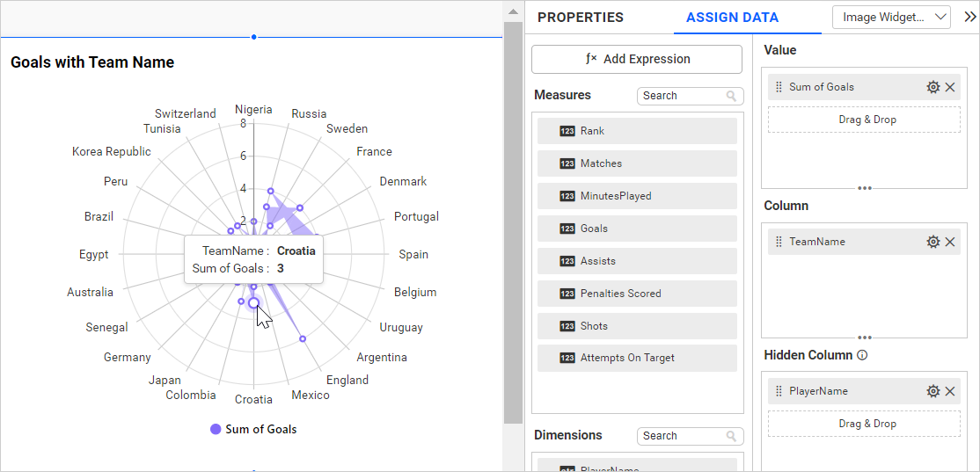980x472 pixels.
Task: Toggle the Sum of Goals legend item
Action: tap(253, 430)
